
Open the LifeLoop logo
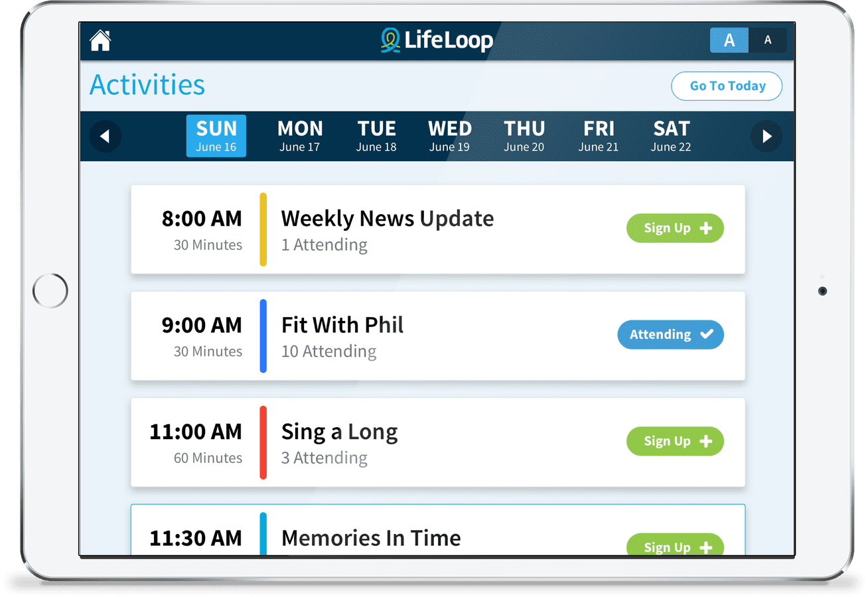point(436,40)
